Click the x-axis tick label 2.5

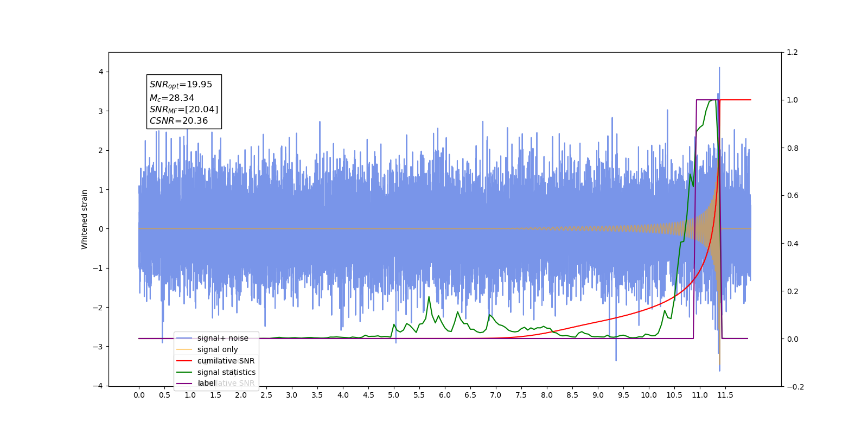pos(266,395)
